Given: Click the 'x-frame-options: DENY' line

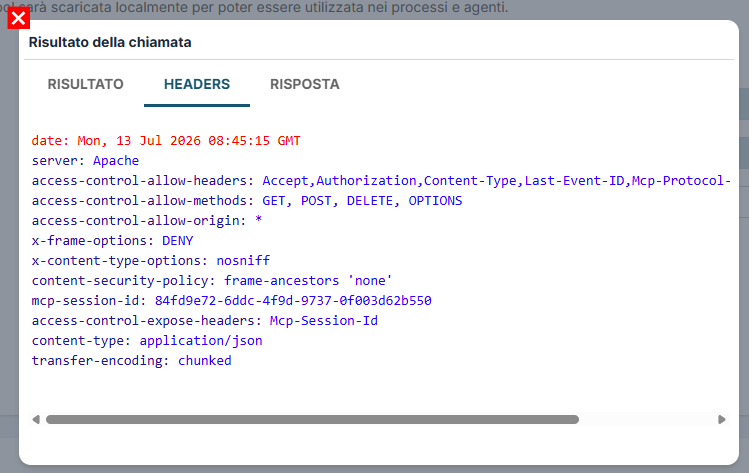Looking at the screenshot, I should tap(113, 241).
